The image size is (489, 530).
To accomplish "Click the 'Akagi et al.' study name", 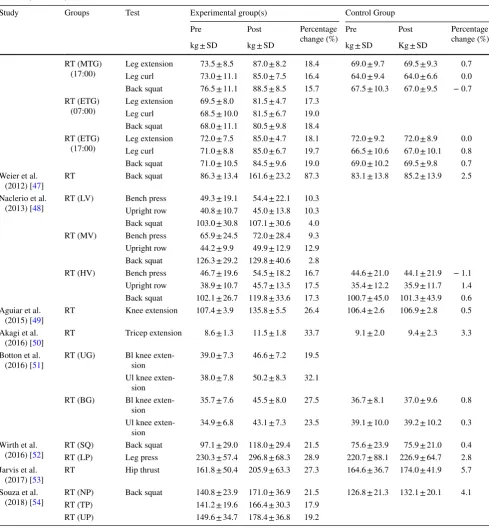I will [19, 333].
